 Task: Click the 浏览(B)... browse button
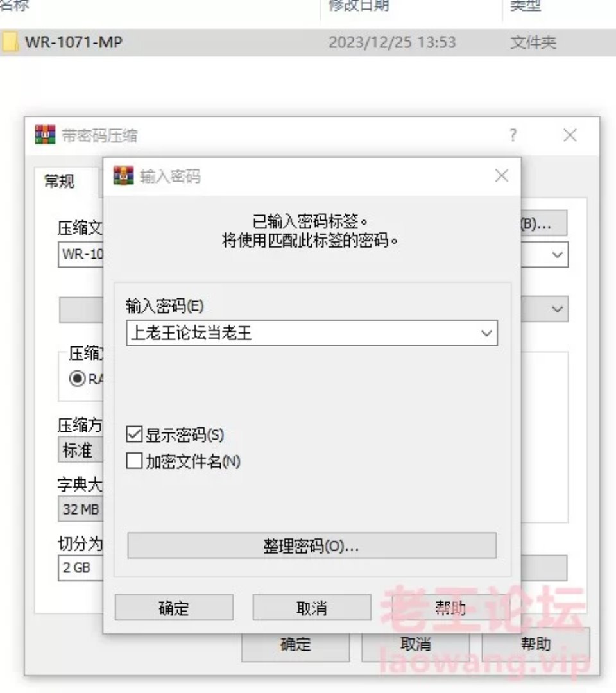point(544,223)
